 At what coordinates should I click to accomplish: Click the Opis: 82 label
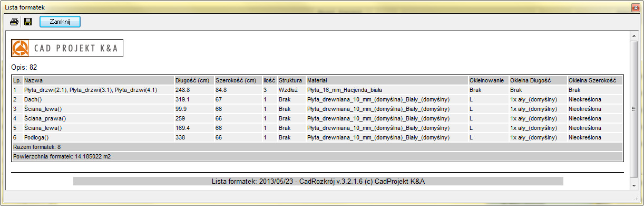[24, 68]
